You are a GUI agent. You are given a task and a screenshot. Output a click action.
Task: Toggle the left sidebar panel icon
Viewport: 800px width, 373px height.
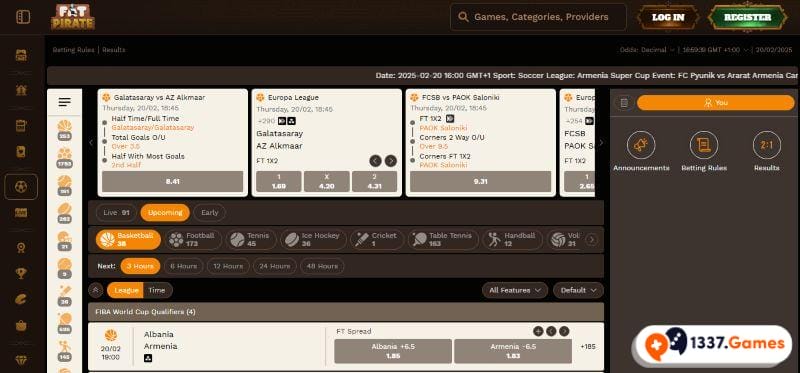click(23, 17)
